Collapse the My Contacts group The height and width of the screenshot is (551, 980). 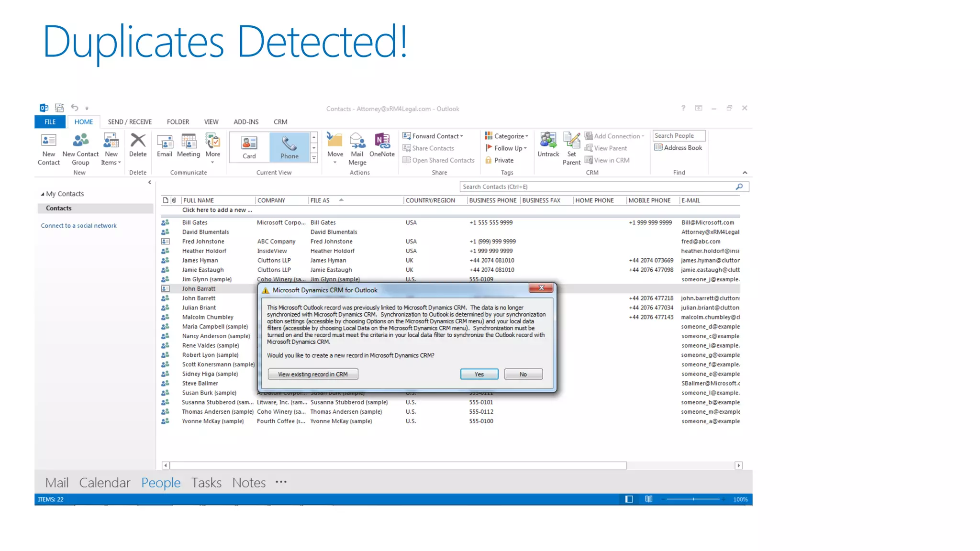(43, 194)
